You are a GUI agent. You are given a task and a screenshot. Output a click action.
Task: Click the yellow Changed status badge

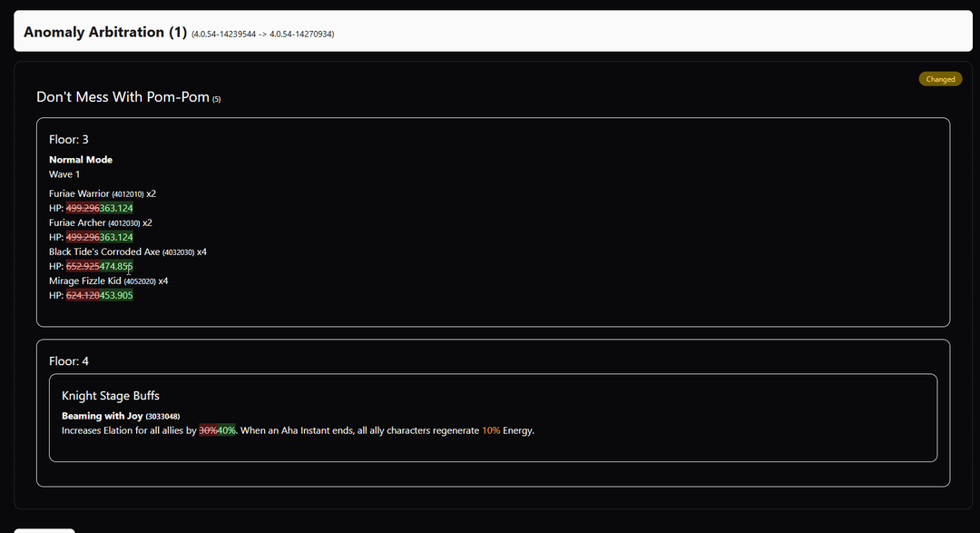coord(940,79)
